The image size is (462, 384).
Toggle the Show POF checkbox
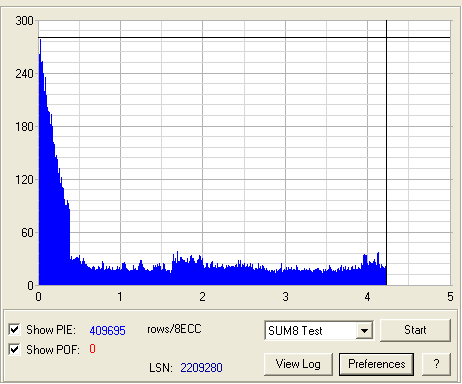[x=14, y=349]
